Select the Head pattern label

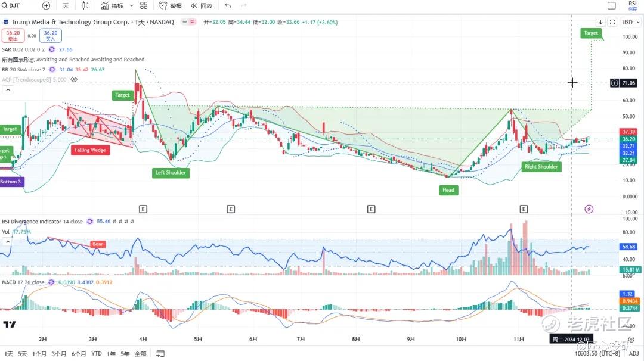pos(448,190)
